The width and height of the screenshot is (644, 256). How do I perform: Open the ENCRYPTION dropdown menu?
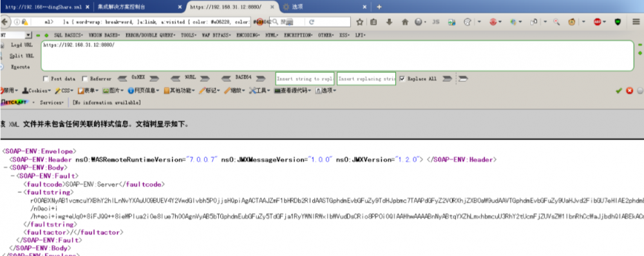point(298,35)
